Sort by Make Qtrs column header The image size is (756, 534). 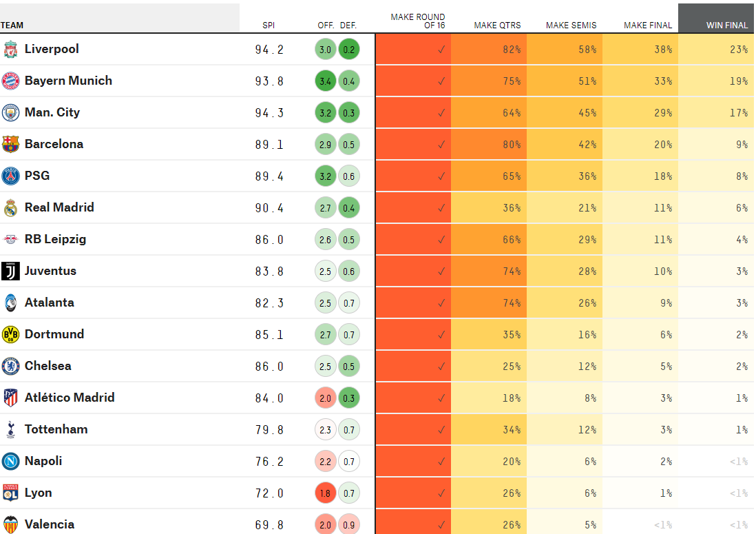(497, 25)
